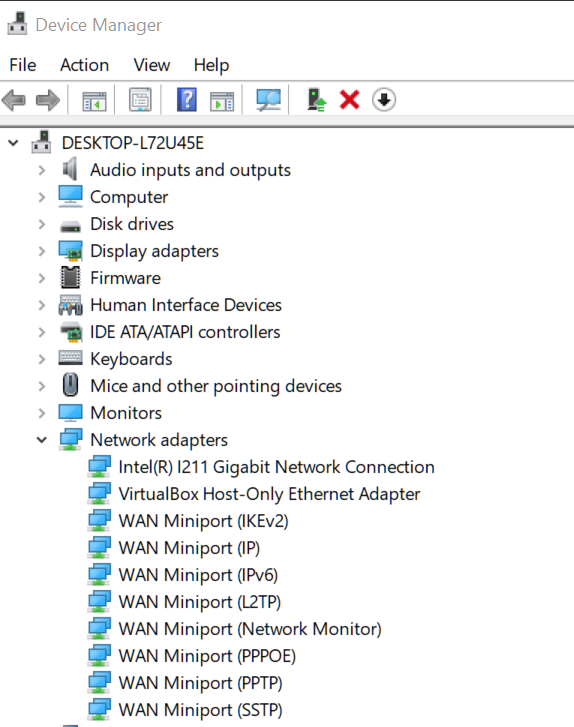The image size is (574, 727).
Task: Click the Disk drives icon
Action: tap(70, 227)
